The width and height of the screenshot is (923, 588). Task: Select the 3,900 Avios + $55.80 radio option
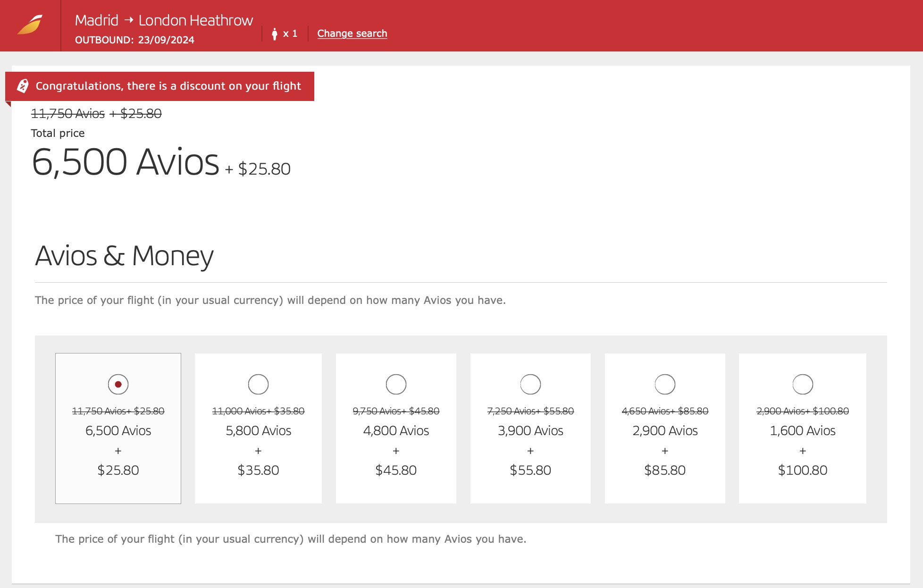point(530,384)
